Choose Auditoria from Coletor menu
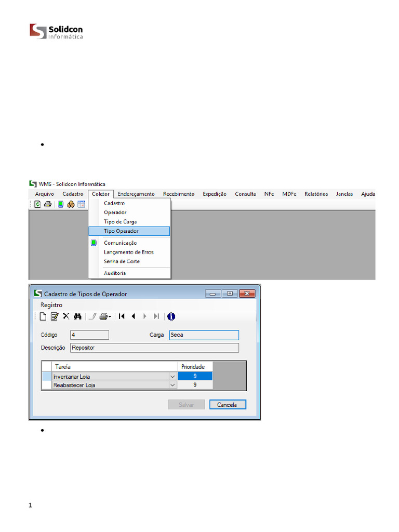This screenshot has width=399, height=532. (x=129, y=273)
